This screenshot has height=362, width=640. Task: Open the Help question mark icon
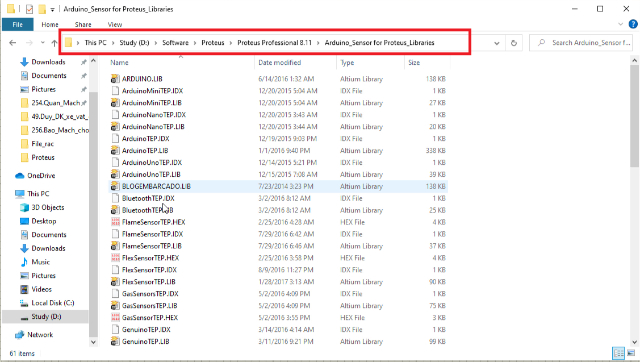coord(633,24)
